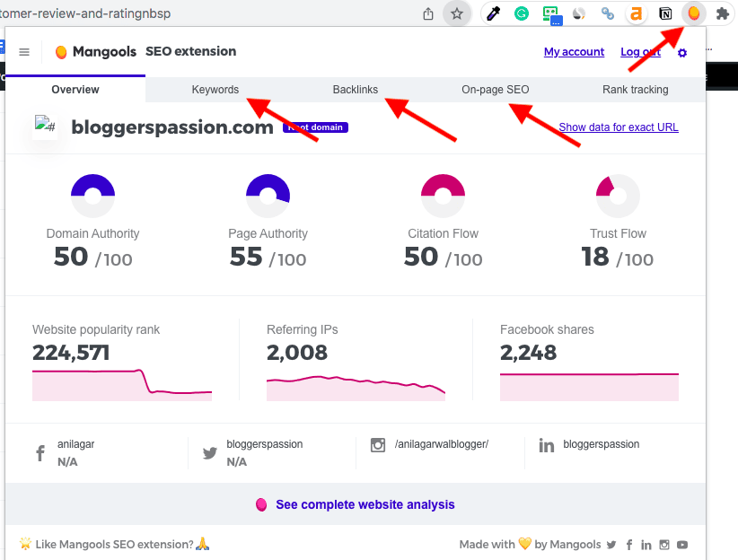Open the Backlinks tab
Screen dimensions: 738x560
[x=356, y=90]
